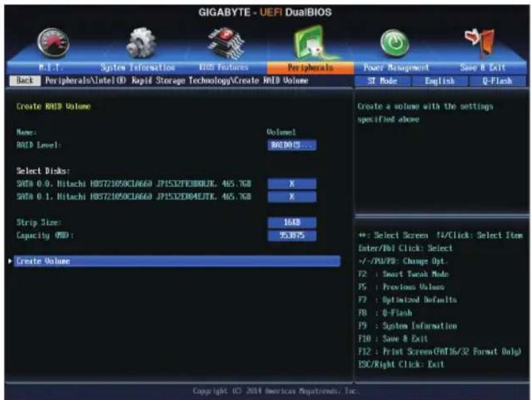532x400 pixels.
Task: Click the Power Management green power icon
Action: point(394,43)
